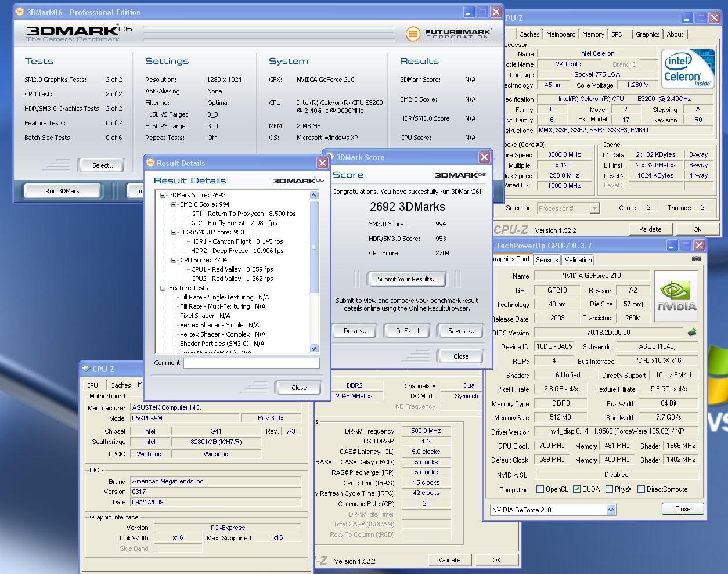This screenshot has width=728, height=574.
Task: Click the GPU-Z screenshot camera icon
Action: (x=697, y=259)
